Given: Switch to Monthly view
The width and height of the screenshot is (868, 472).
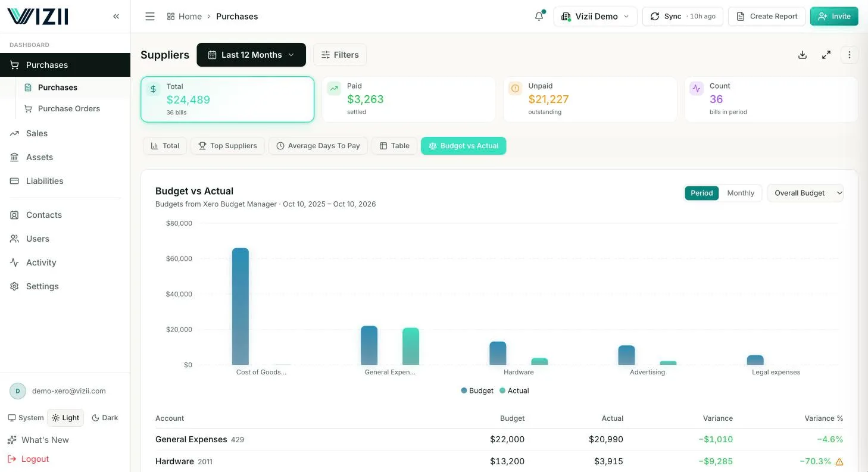Looking at the screenshot, I should point(741,193).
